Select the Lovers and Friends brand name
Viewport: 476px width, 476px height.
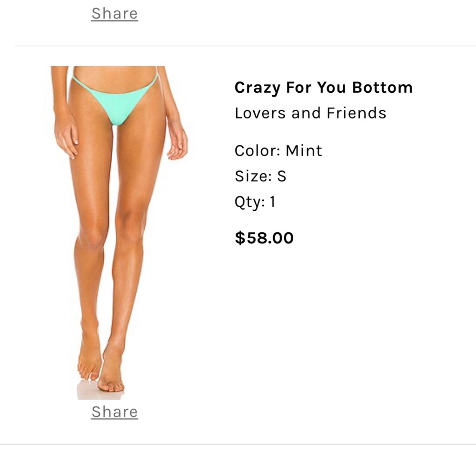pos(311,113)
